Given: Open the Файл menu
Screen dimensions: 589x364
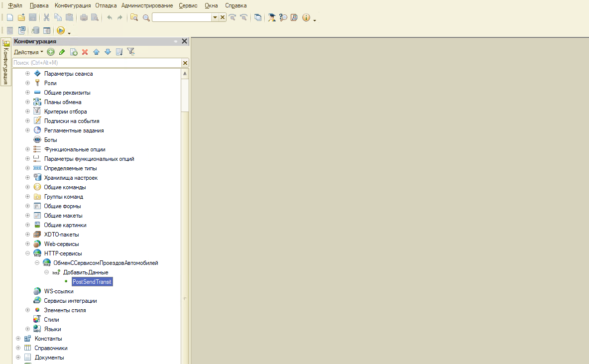Looking at the screenshot, I should point(15,5).
